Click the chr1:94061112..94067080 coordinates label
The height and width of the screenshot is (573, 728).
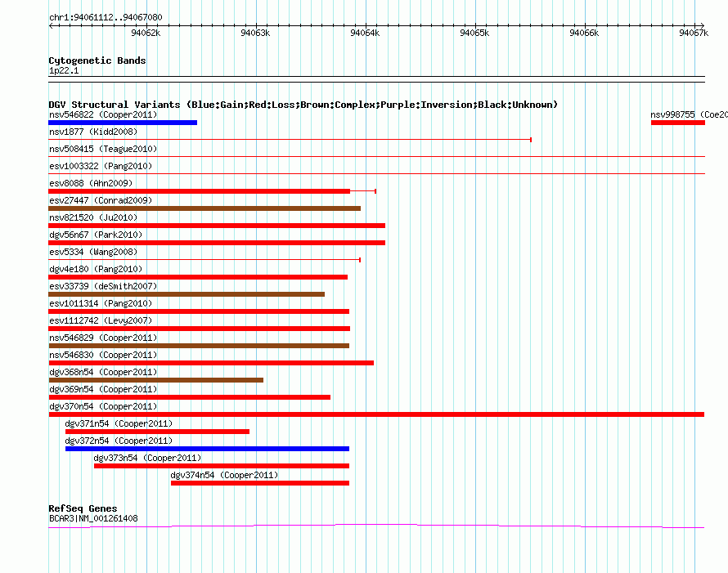106,17
